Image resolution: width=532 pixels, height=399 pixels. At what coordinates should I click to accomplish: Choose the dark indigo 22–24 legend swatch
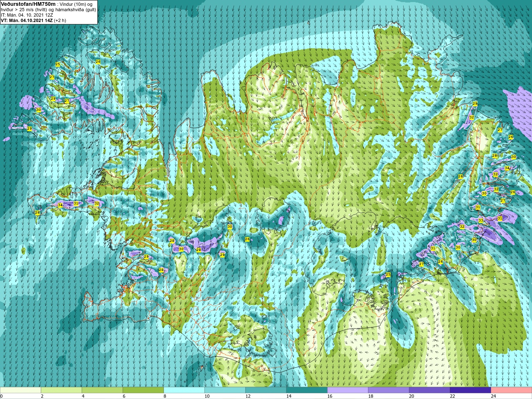(x=470, y=390)
